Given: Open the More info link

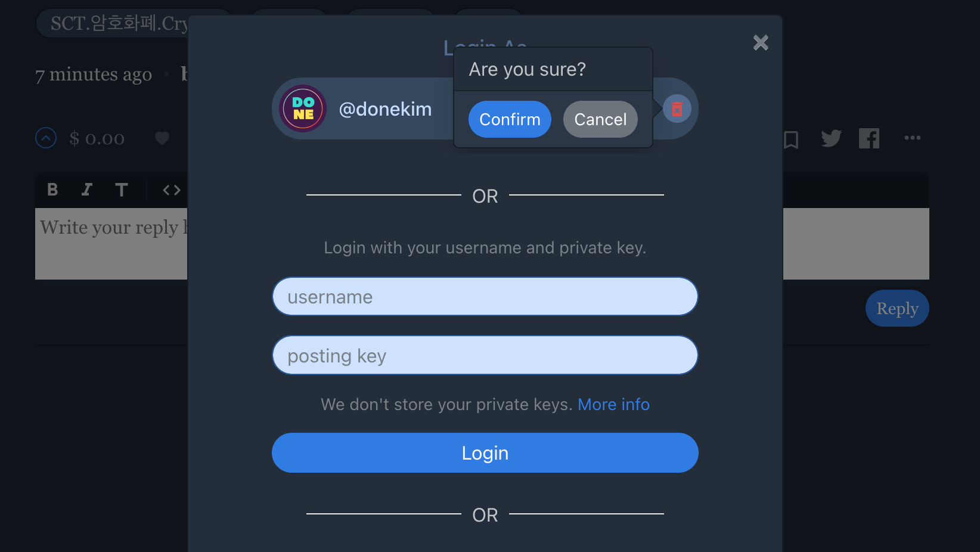Looking at the screenshot, I should pos(613,404).
